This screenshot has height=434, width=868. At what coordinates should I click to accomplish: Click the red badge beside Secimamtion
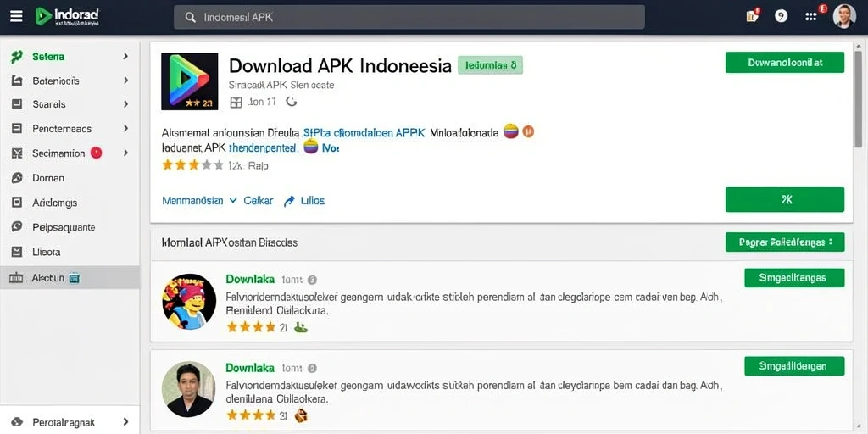(97, 153)
